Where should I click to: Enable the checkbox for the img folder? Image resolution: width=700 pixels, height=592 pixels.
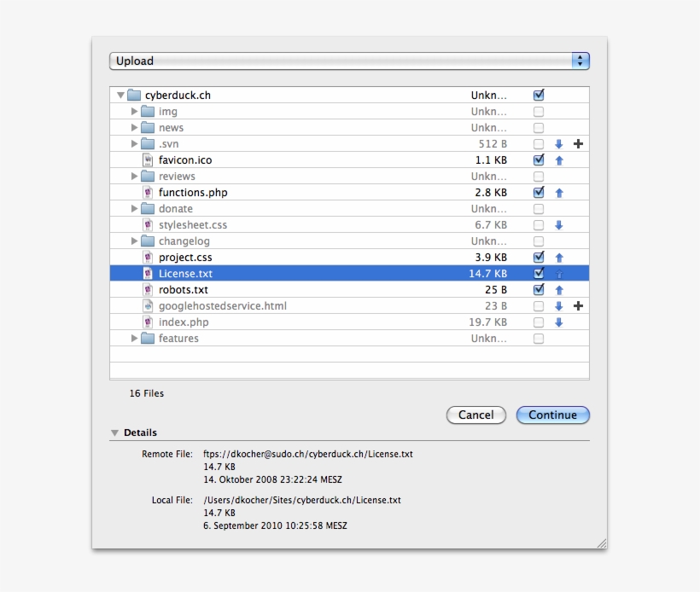539,111
